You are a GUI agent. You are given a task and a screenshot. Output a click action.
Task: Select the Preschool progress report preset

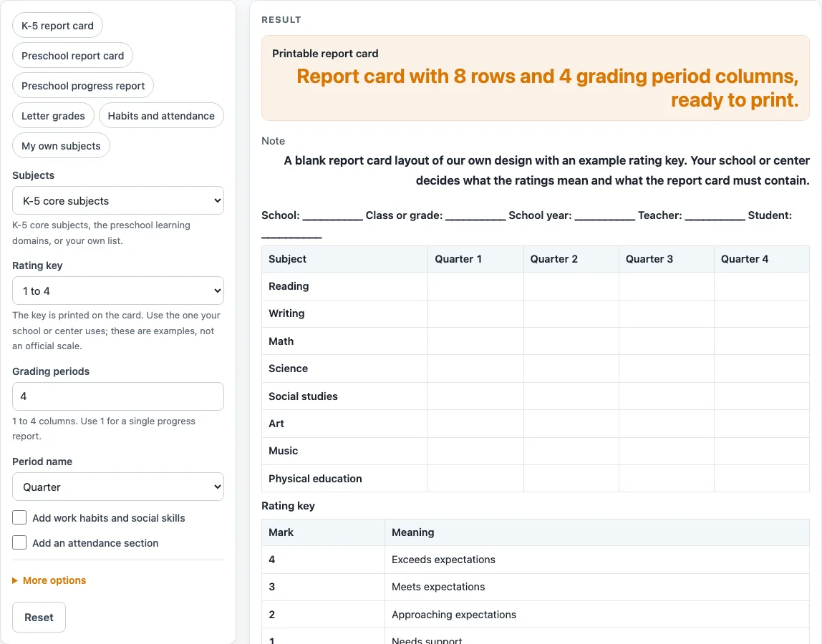[83, 86]
